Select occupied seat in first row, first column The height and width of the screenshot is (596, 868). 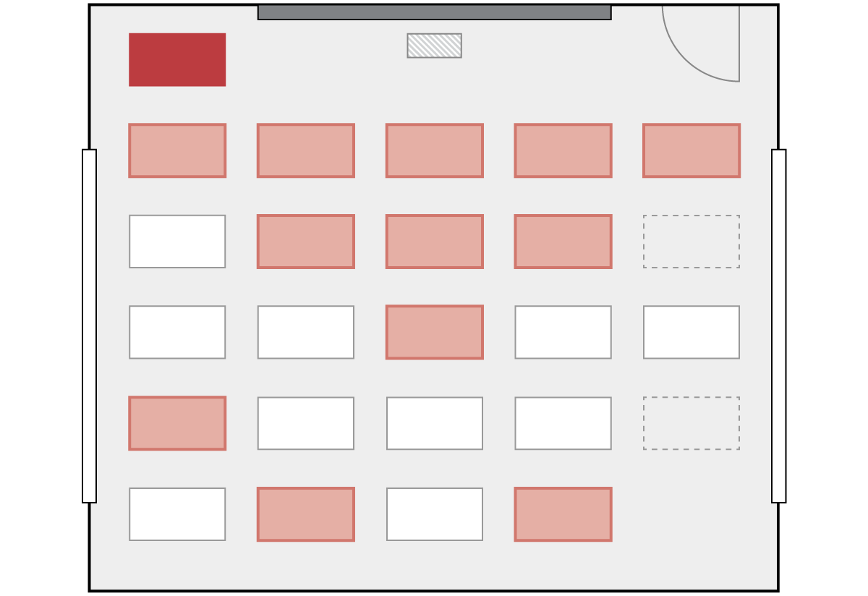177,150
